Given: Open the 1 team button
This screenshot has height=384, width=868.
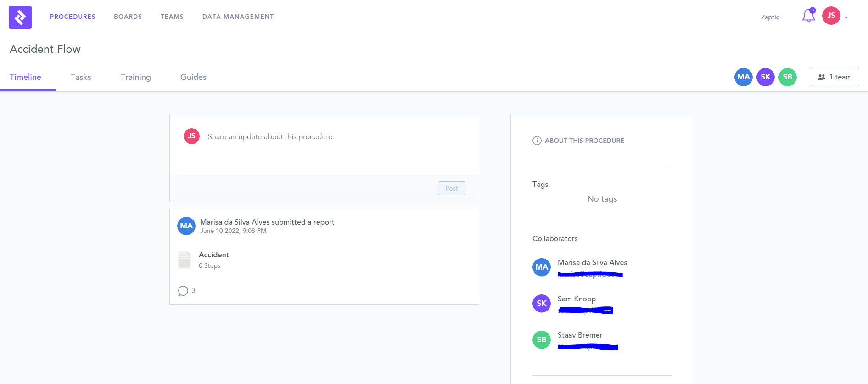Looking at the screenshot, I should tap(834, 77).
